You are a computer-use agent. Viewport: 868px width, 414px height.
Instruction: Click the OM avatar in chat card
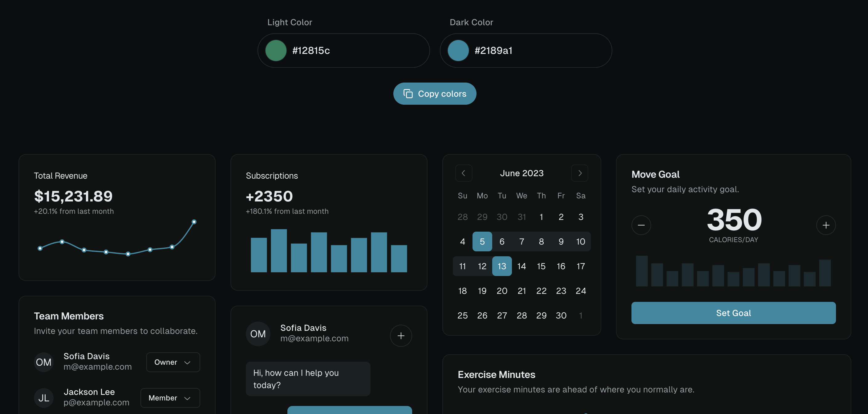coord(258,334)
